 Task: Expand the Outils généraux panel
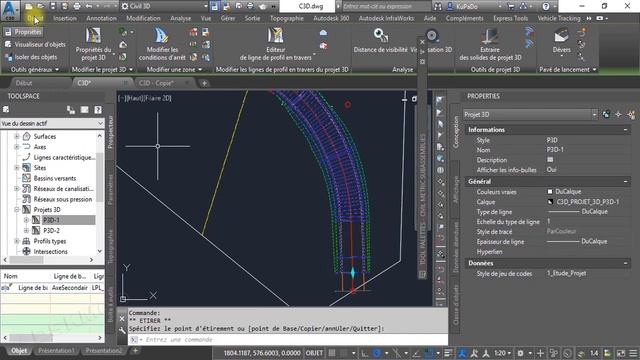34,70
